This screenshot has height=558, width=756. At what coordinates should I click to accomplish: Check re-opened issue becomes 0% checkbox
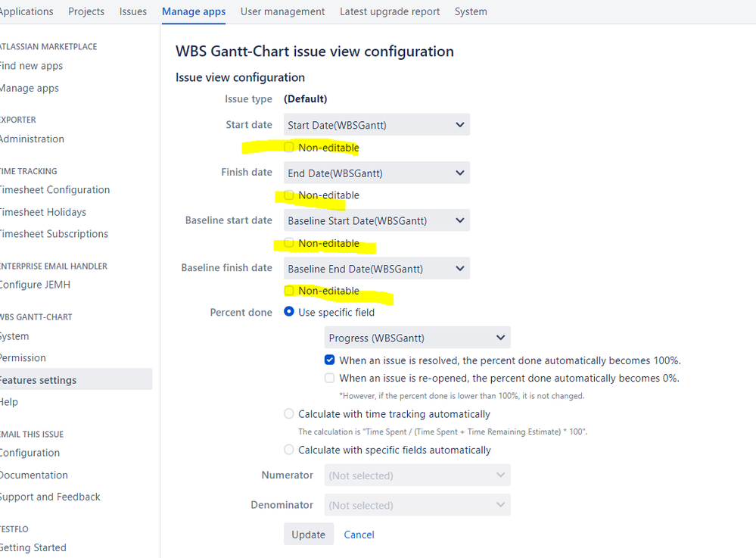point(329,378)
